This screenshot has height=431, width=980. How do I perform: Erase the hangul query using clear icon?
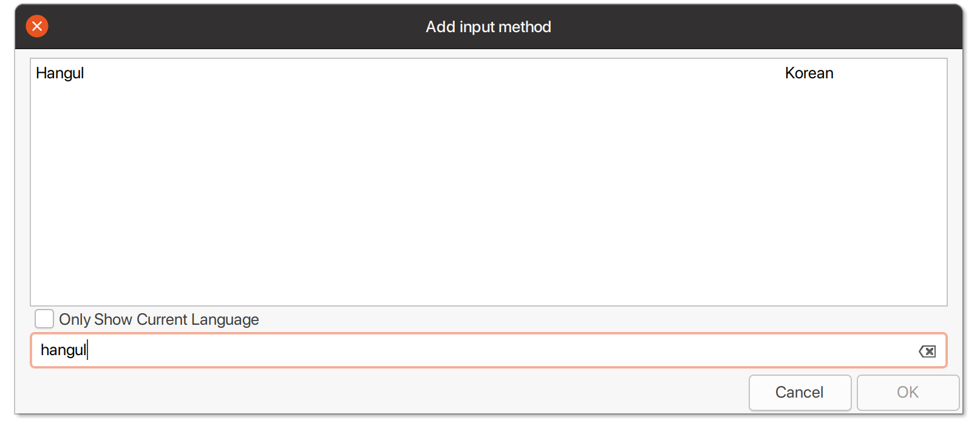(x=927, y=351)
